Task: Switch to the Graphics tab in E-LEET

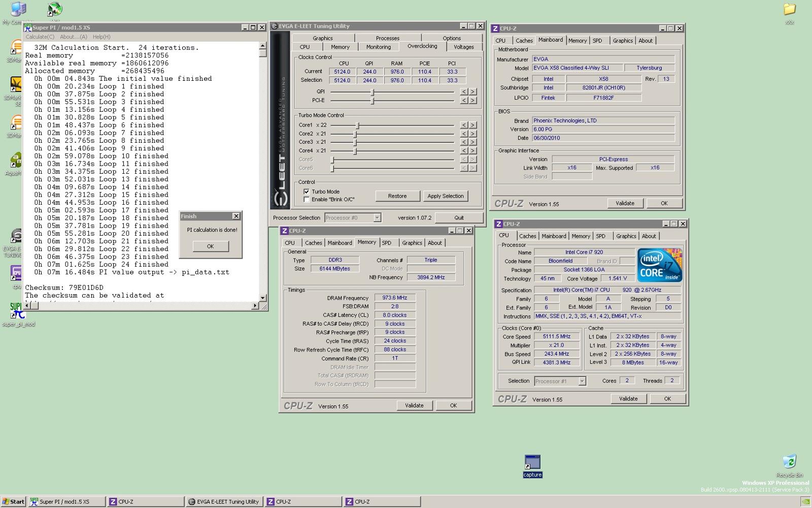Action: (x=323, y=38)
